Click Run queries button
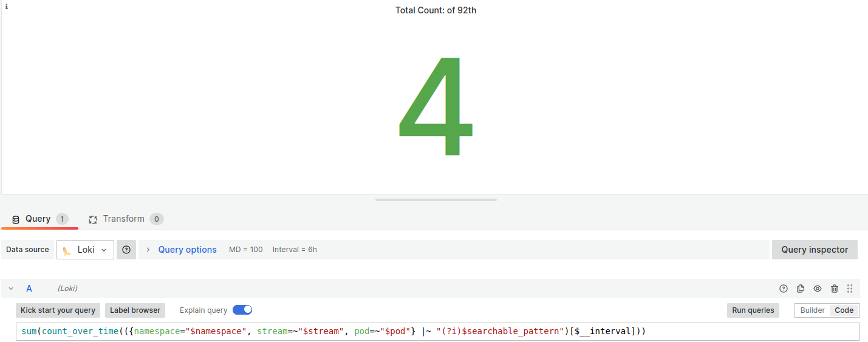Viewport: 868px width, 342px height. (x=753, y=310)
